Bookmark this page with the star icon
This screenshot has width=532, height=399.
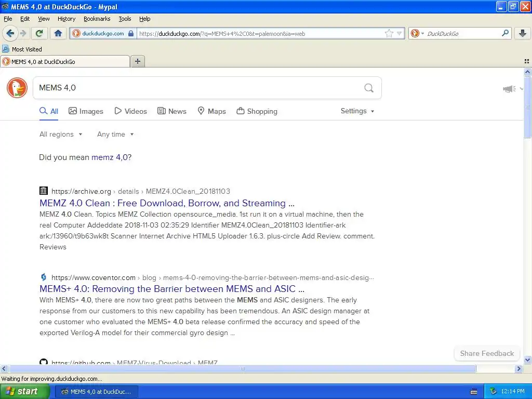click(x=389, y=33)
